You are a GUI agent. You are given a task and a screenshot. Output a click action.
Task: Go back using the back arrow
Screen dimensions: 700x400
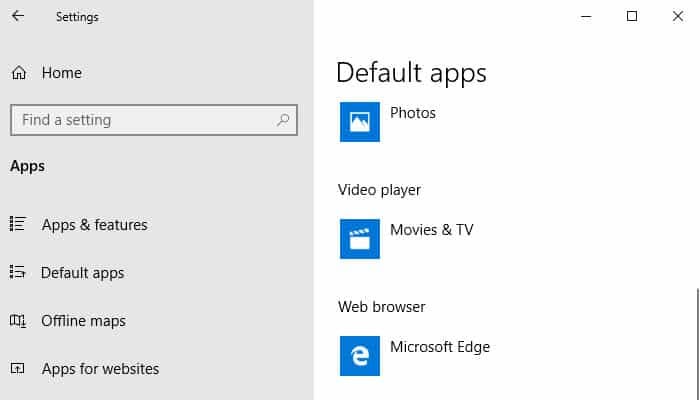pos(18,16)
